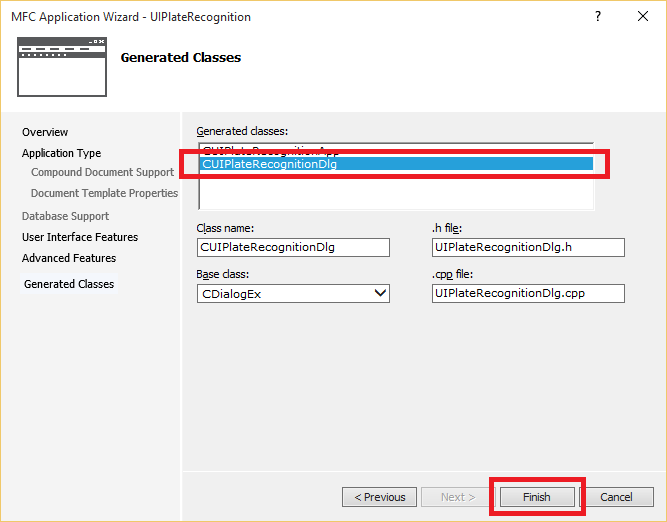667x522 pixels.
Task: Select CUIPlateRecognitionDlg in Generated classes list
Action: 396,164
